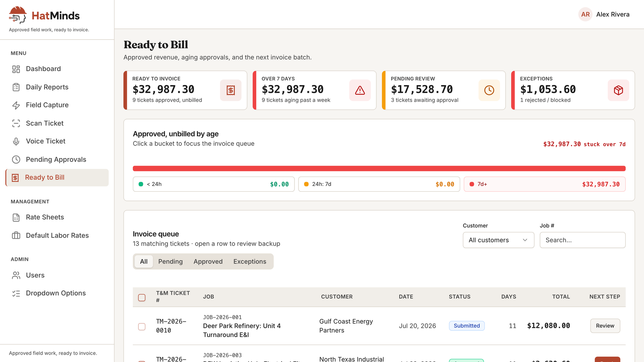Go to Field Capture
Image resolution: width=644 pixels, height=362 pixels.
click(57, 105)
